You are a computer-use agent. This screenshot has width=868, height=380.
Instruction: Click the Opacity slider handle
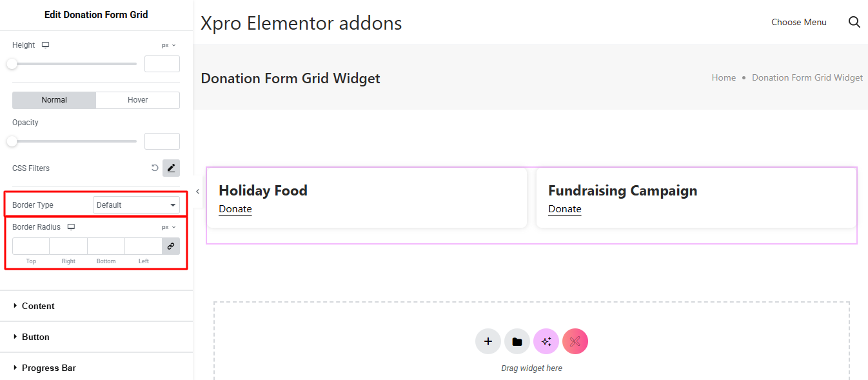coord(12,141)
